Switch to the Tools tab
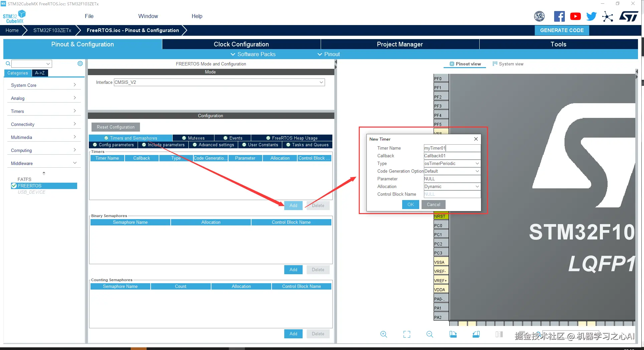Image resolution: width=644 pixels, height=350 pixels. [x=558, y=44]
